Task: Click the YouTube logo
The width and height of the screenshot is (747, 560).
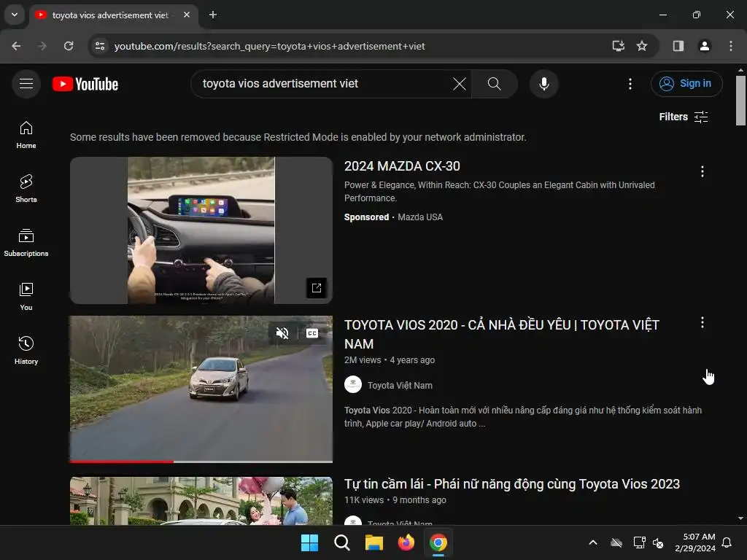Action: (85, 84)
